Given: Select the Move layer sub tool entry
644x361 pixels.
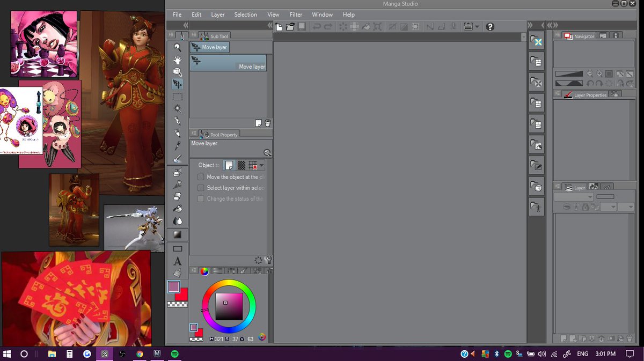Looking at the screenshot, I should pos(228,62).
